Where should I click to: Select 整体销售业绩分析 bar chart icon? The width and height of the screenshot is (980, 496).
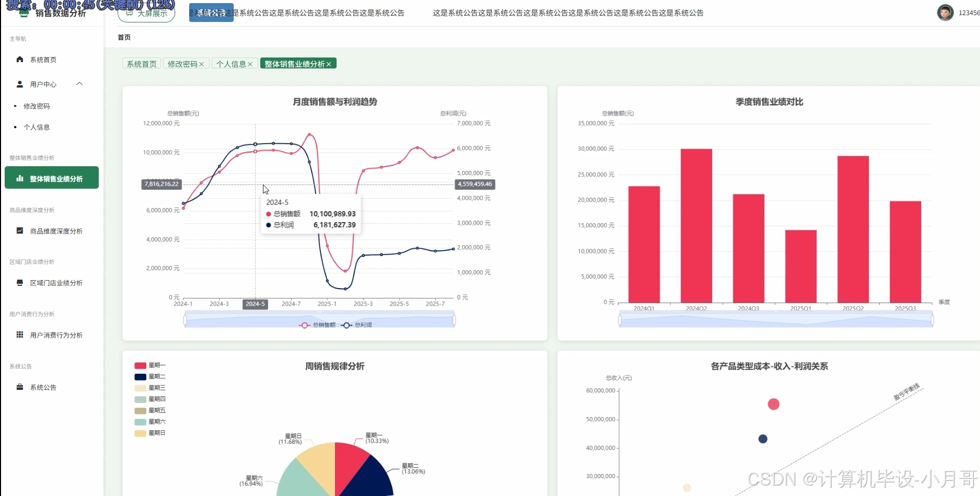tap(20, 178)
